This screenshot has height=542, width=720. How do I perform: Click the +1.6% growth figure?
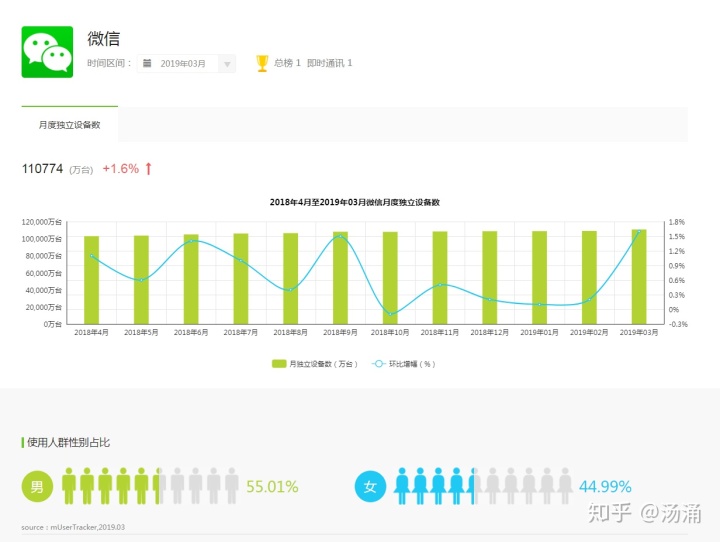coord(120,169)
